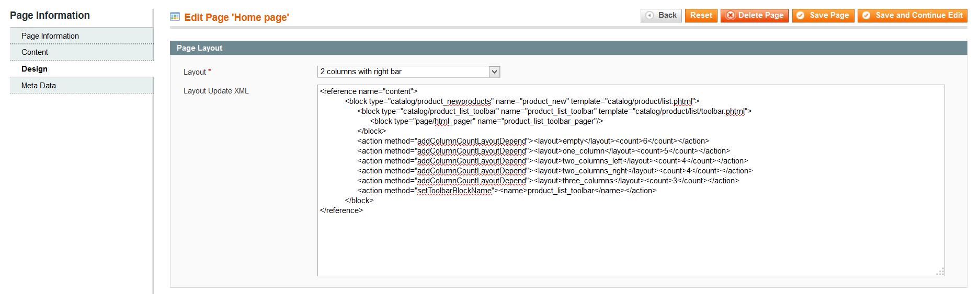Image resolution: width=980 pixels, height=294 pixels.
Task: Click the checkmark icon on Save and Continue Edit
Action: [866, 16]
